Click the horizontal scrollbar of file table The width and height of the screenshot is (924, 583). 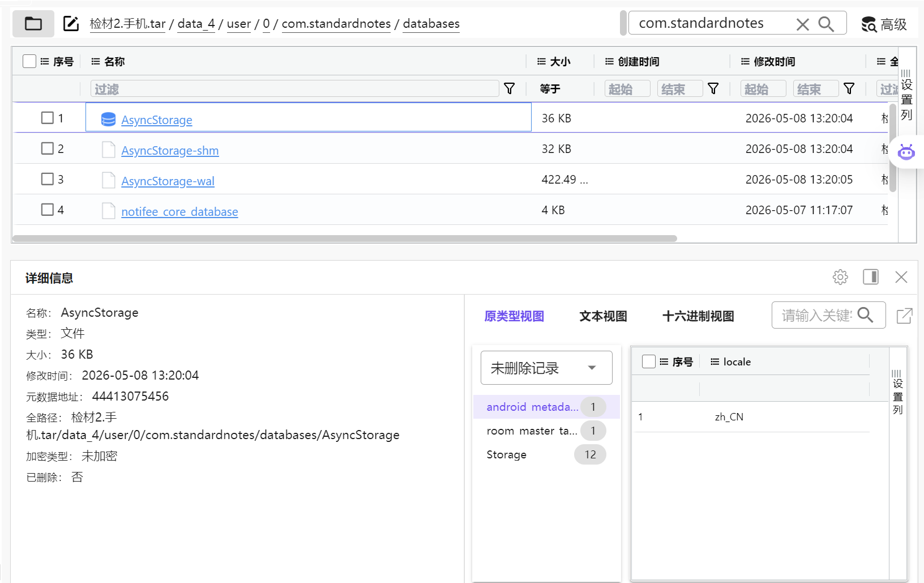point(345,239)
